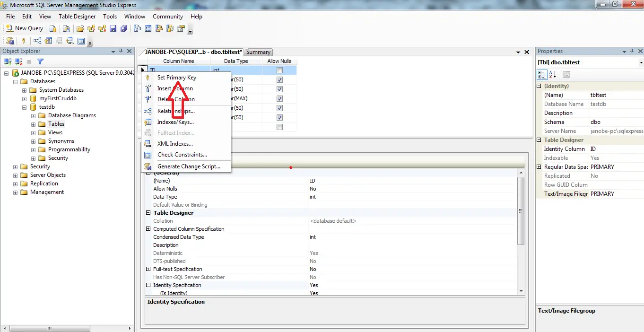Expand the Tables folder under testdb

click(x=34, y=124)
